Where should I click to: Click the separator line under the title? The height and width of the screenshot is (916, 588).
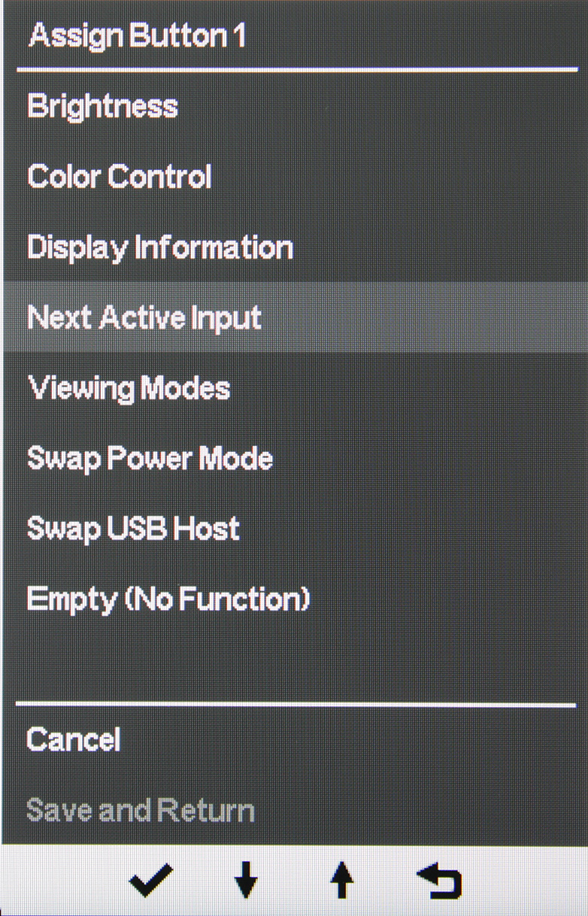pos(294,69)
